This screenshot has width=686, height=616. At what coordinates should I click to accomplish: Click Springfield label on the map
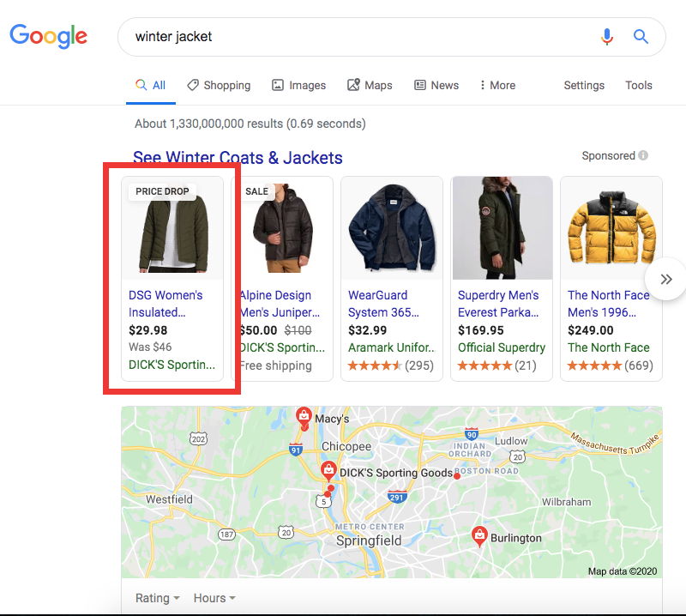(369, 541)
